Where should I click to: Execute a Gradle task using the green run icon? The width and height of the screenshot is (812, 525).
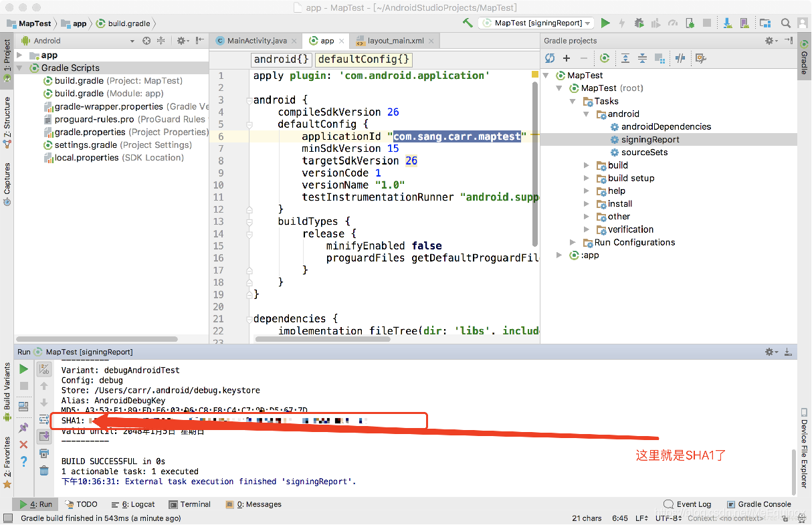point(605,58)
